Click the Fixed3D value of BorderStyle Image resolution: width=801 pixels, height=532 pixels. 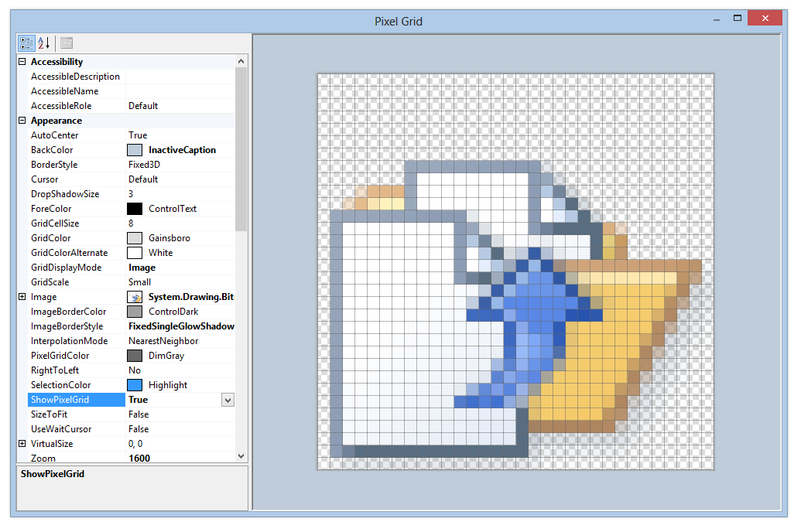point(144,165)
